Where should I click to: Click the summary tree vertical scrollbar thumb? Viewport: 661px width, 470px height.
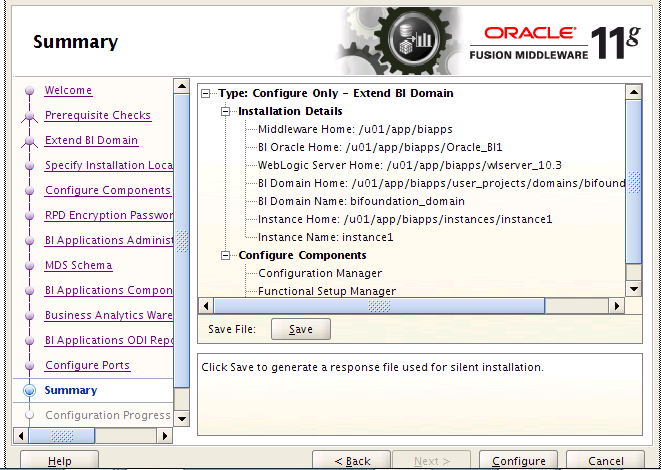coord(634,182)
